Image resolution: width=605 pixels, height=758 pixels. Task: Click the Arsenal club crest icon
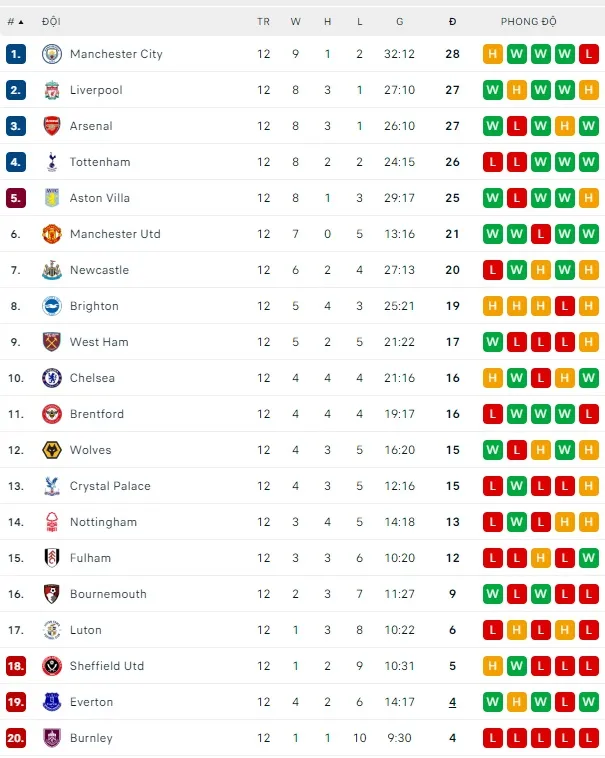[x=51, y=126]
